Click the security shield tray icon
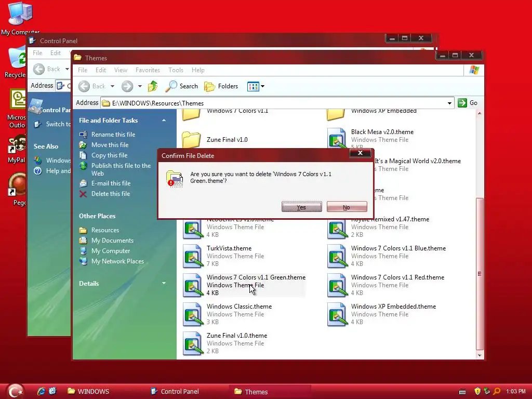This screenshot has width=532, height=399. click(477, 392)
